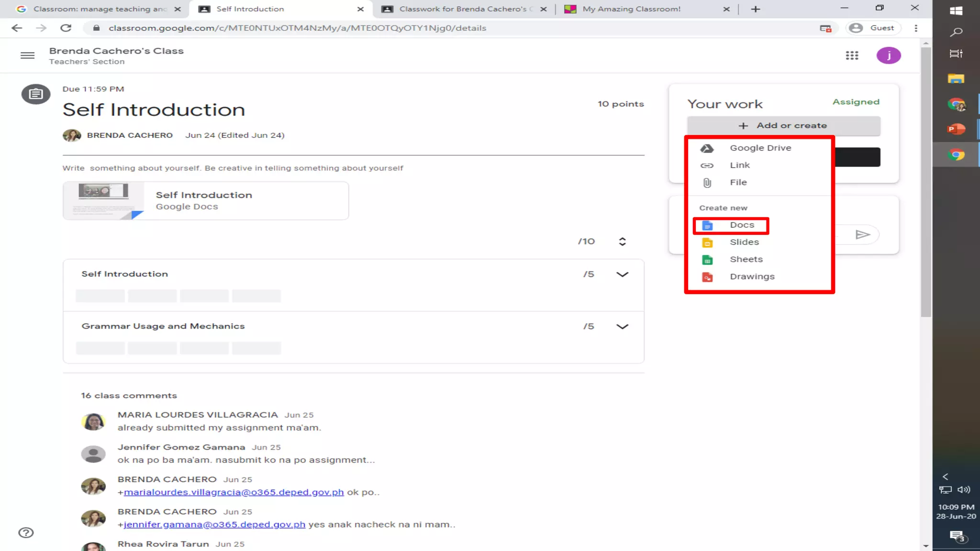Click the Assigned status text
Viewport: 980px width, 551px height.
(x=856, y=102)
